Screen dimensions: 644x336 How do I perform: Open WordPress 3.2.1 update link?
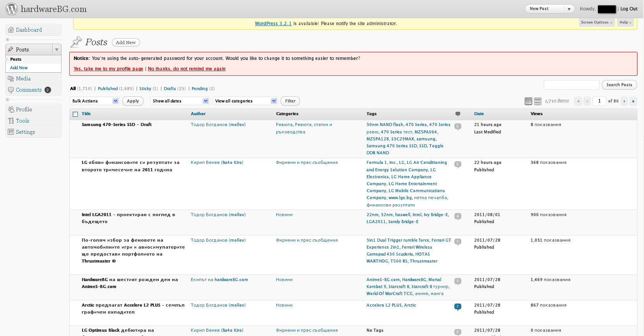click(273, 24)
